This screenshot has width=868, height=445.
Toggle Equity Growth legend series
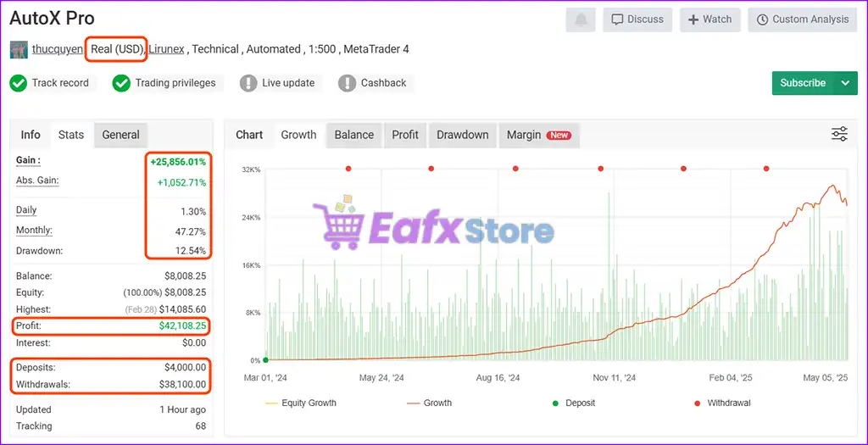click(301, 403)
